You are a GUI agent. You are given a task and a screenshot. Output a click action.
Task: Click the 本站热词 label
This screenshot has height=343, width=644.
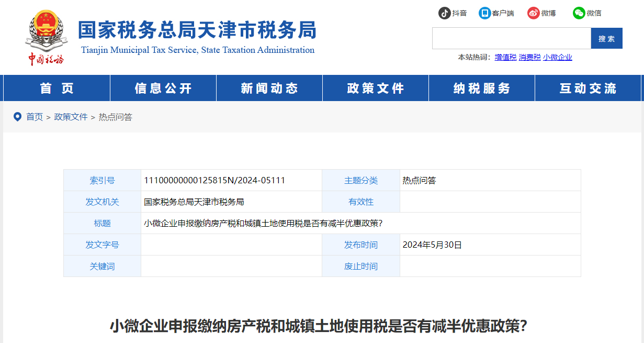coord(474,57)
